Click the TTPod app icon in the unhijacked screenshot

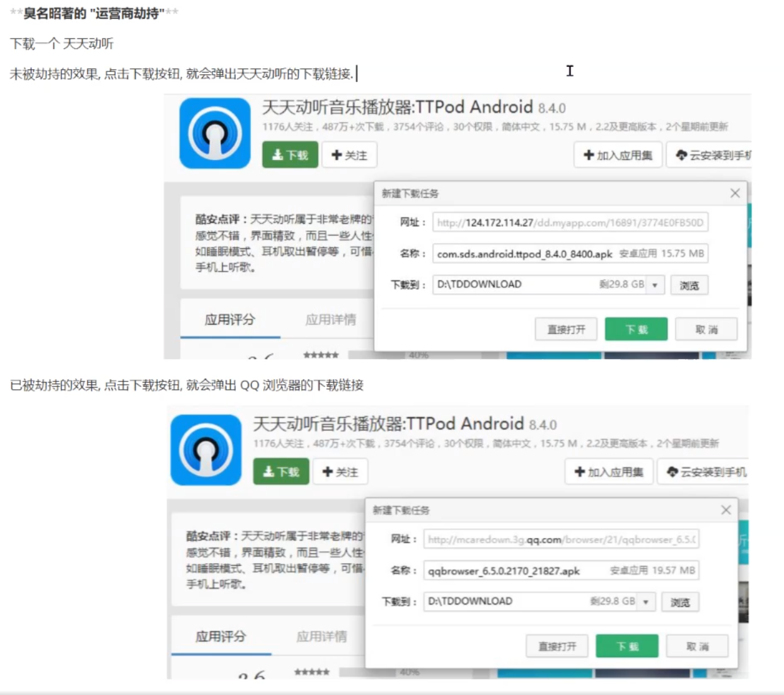click(x=215, y=133)
